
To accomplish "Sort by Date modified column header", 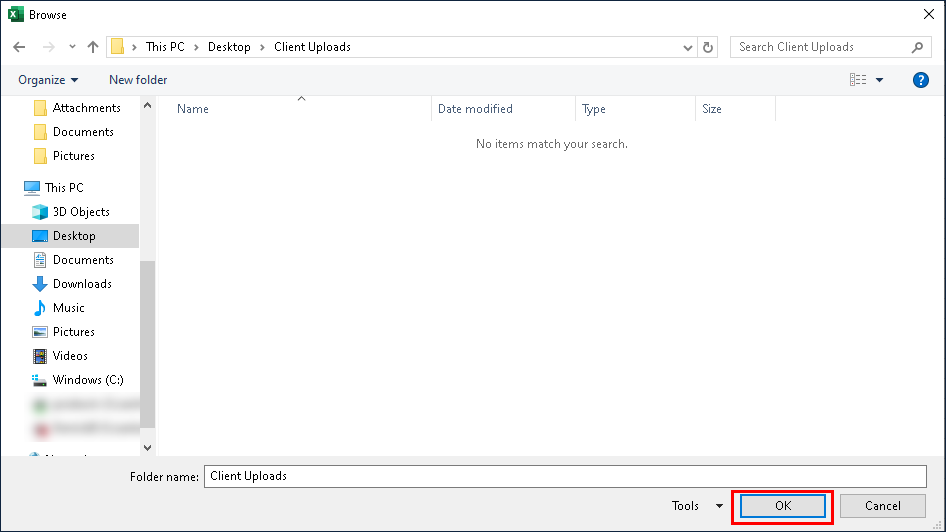I will (x=475, y=109).
